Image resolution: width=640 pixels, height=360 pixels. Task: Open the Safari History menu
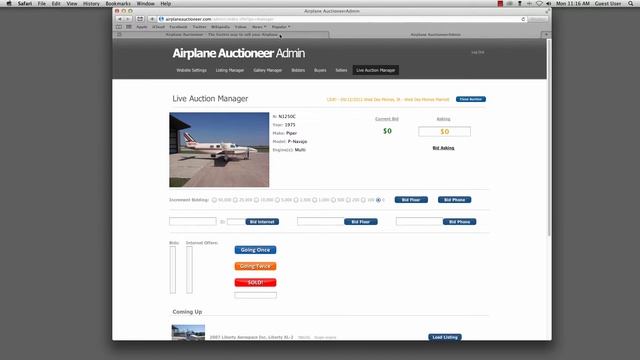coord(91,3)
